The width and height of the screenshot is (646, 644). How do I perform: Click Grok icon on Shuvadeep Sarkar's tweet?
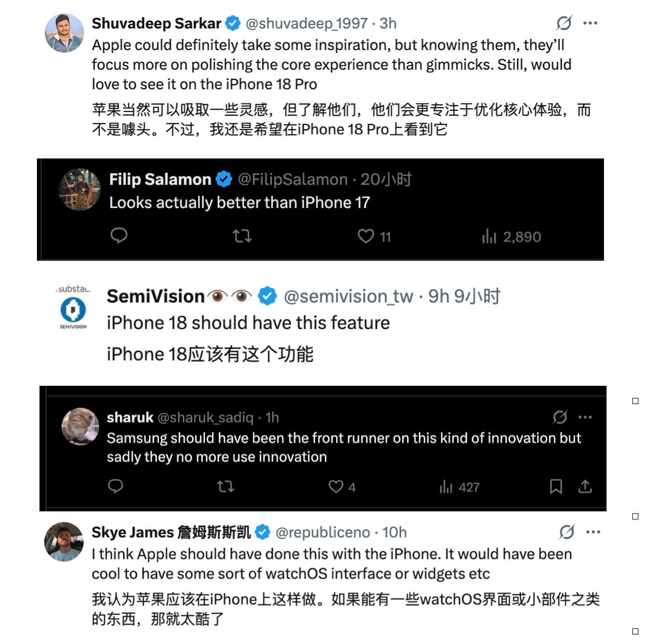point(564,23)
